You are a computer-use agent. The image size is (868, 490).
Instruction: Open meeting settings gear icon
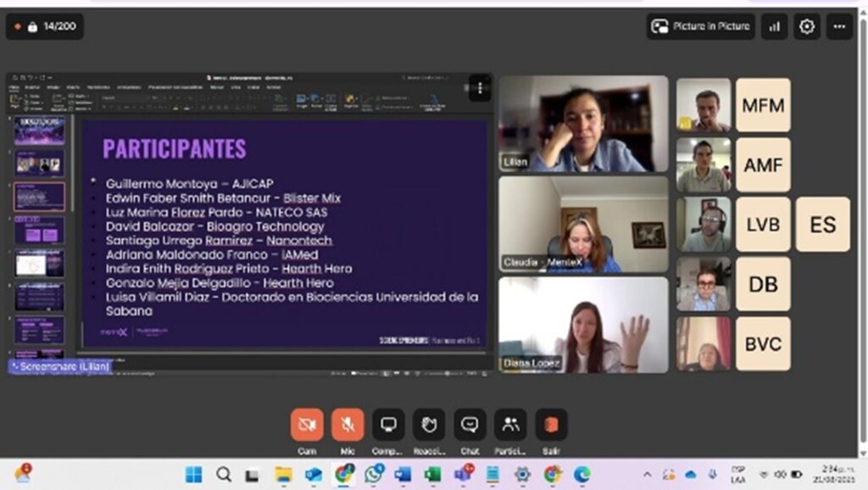(x=806, y=26)
